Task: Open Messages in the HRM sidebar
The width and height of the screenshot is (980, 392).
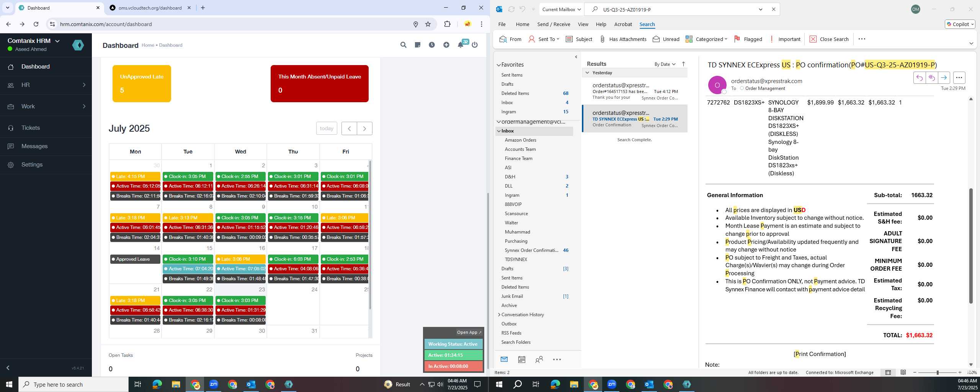Action: (46, 146)
